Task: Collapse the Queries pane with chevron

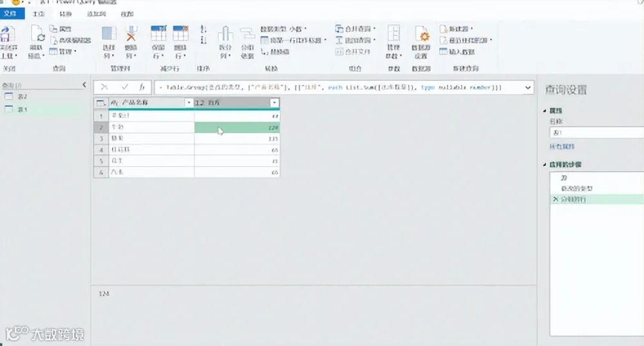Action: [84, 85]
